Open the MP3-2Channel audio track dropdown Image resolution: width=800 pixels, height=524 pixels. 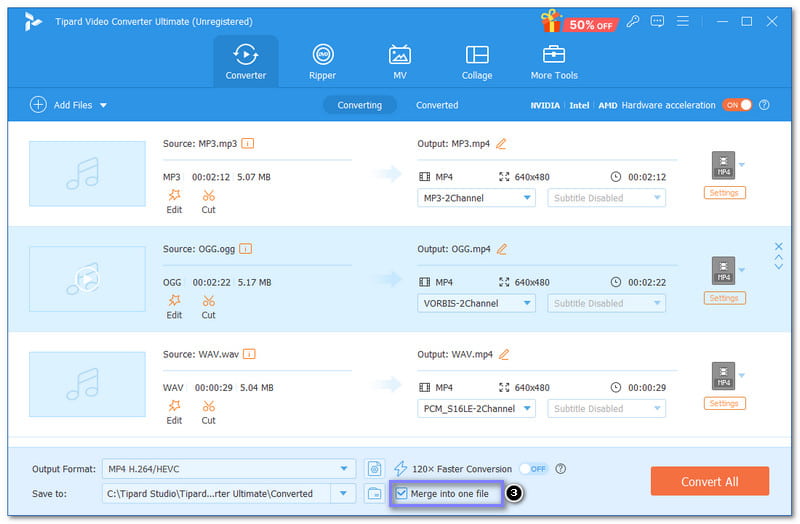[477, 198]
